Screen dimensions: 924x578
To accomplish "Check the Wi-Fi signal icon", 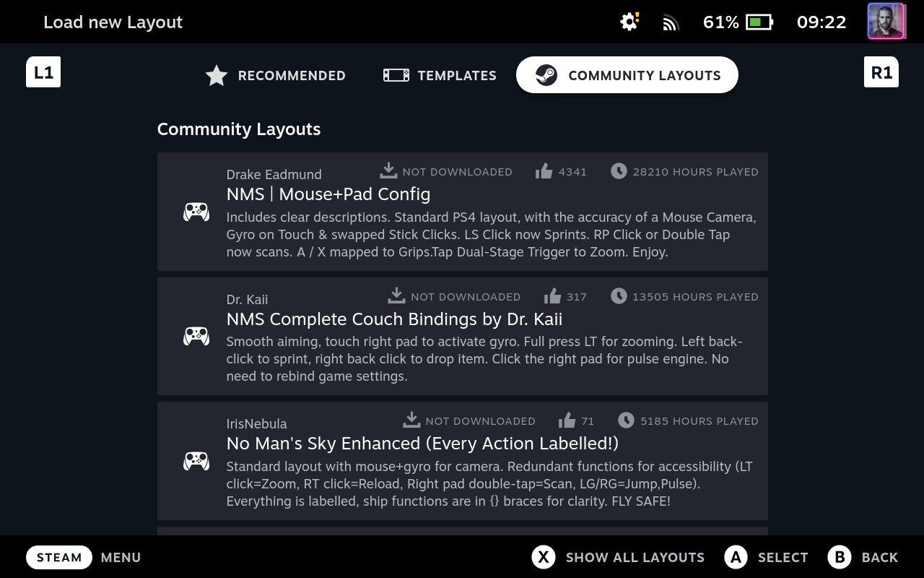I will pos(671,23).
